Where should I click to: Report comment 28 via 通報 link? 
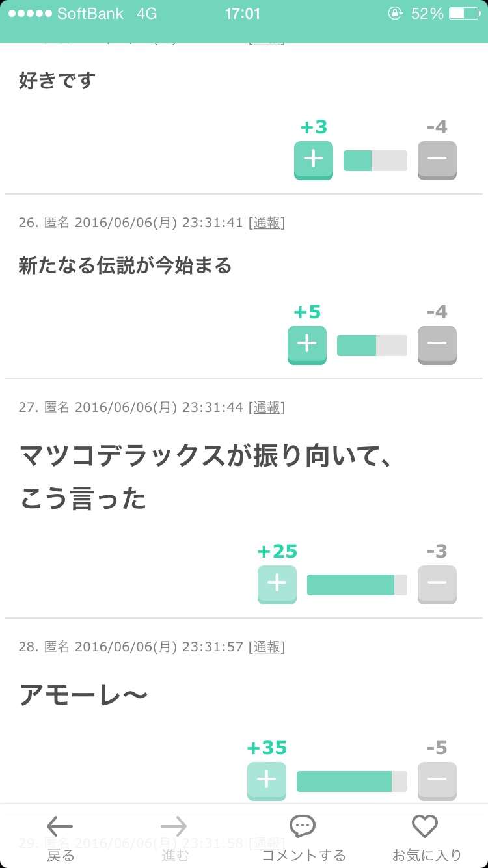click(x=267, y=647)
